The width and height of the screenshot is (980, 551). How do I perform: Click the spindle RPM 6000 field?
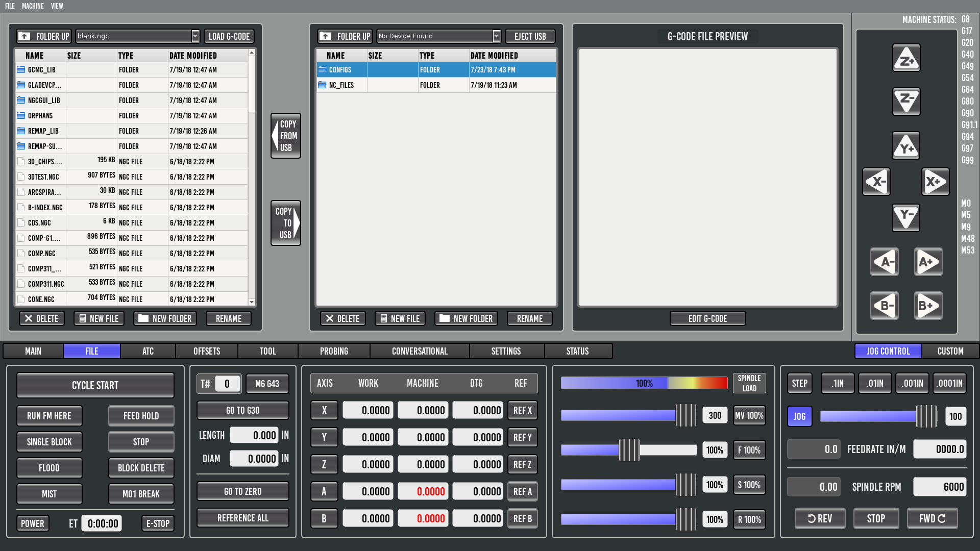click(940, 487)
